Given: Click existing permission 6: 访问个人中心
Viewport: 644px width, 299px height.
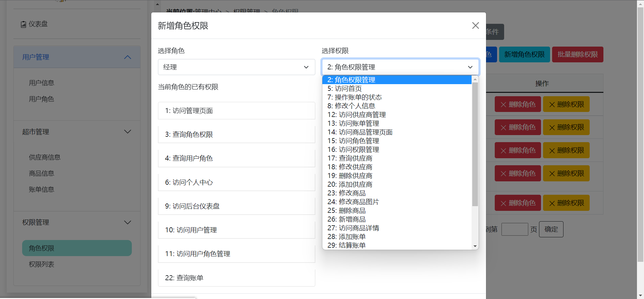Looking at the screenshot, I should click(236, 182).
